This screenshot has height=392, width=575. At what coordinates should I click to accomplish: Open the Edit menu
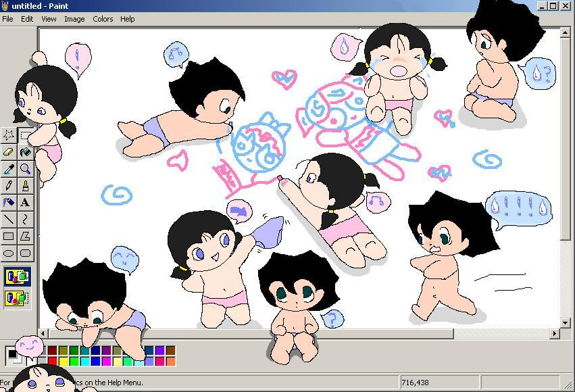(27, 19)
